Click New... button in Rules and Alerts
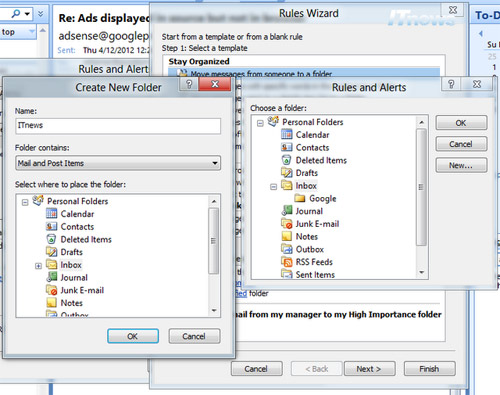Viewport: 500px width, 395px height. point(461,165)
